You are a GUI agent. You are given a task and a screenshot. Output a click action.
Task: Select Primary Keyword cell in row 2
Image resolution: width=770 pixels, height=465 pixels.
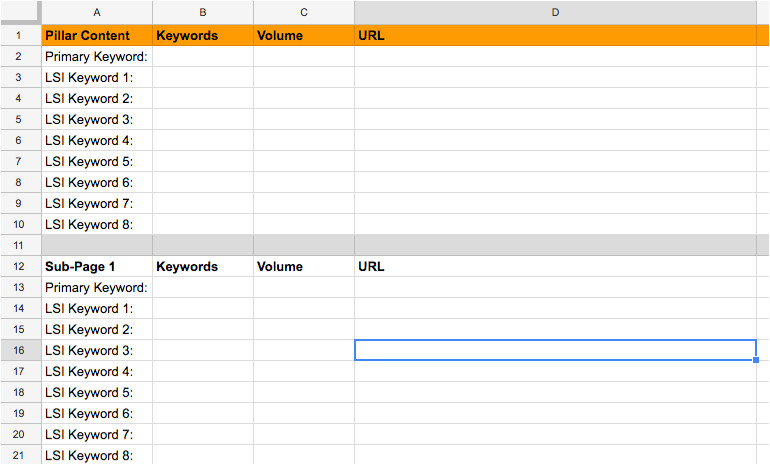pyautogui.click(x=97, y=57)
